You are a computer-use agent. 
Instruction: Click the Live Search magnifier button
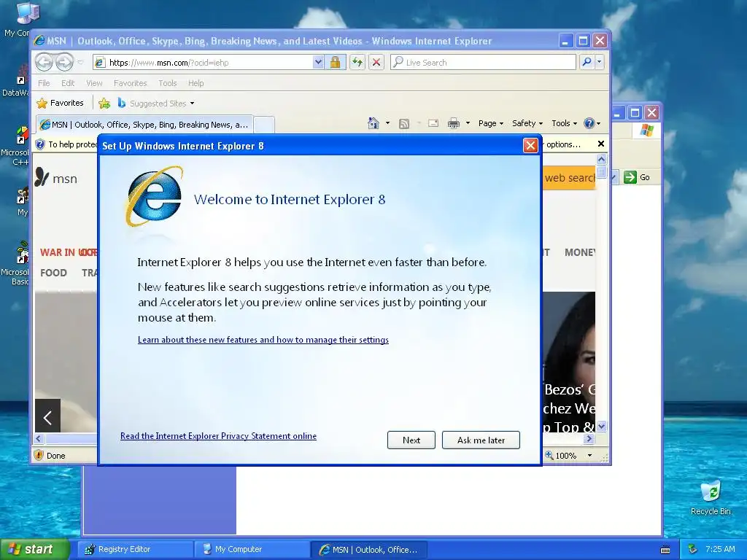[x=587, y=62]
